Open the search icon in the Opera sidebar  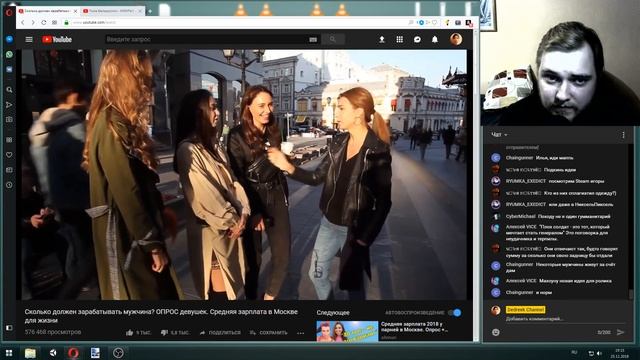coord(9,90)
